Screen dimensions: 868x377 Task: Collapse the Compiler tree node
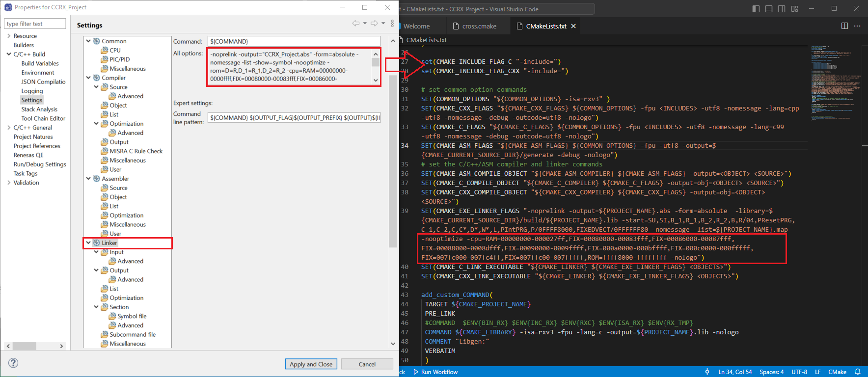coord(88,78)
